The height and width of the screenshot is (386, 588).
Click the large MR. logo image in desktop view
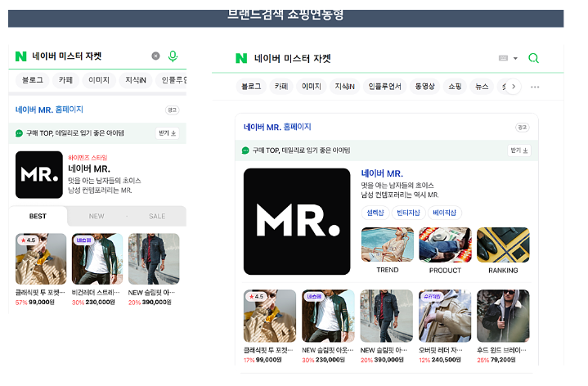(x=297, y=222)
